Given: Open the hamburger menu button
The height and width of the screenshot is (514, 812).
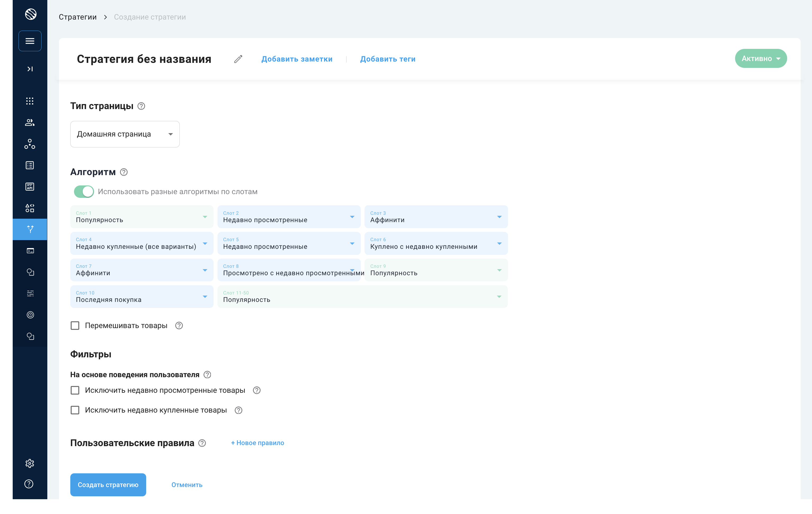Looking at the screenshot, I should tap(30, 41).
